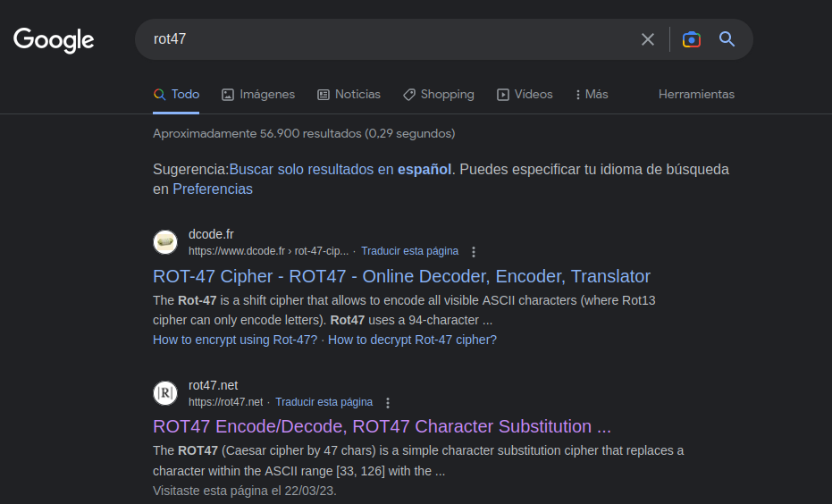832x504 pixels.
Task: Translate the dcode.fr result page
Action: pos(409,251)
